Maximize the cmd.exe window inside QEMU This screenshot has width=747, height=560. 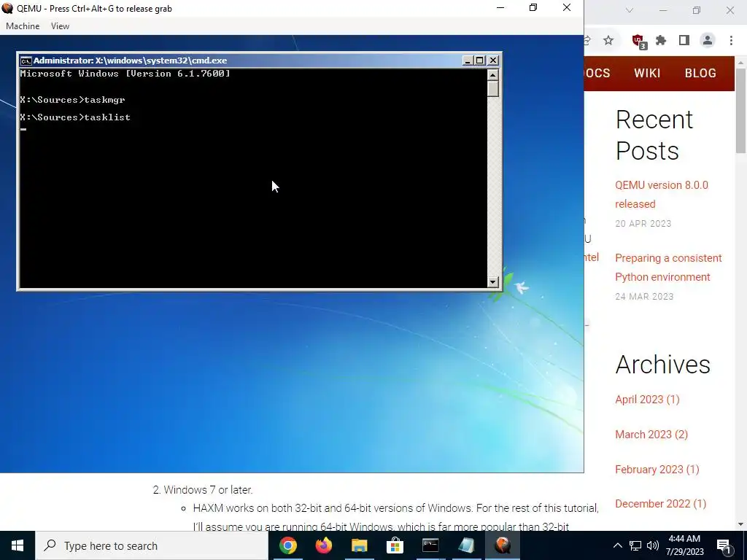(480, 61)
